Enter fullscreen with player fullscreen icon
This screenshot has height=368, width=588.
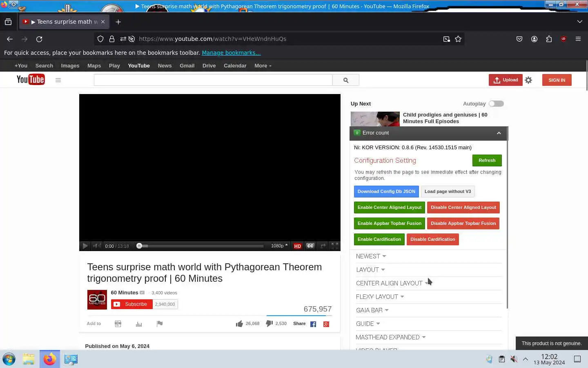335,246
